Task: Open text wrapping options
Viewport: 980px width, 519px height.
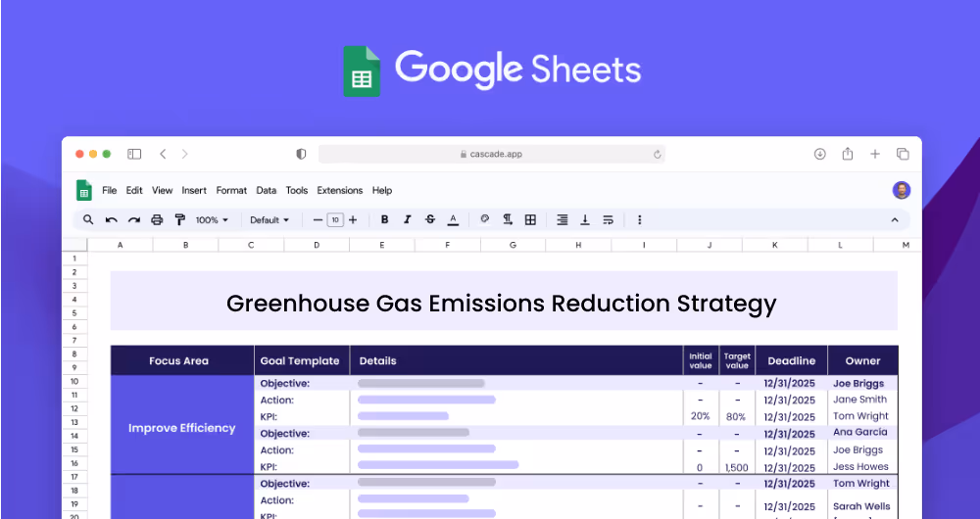Action: [609, 220]
